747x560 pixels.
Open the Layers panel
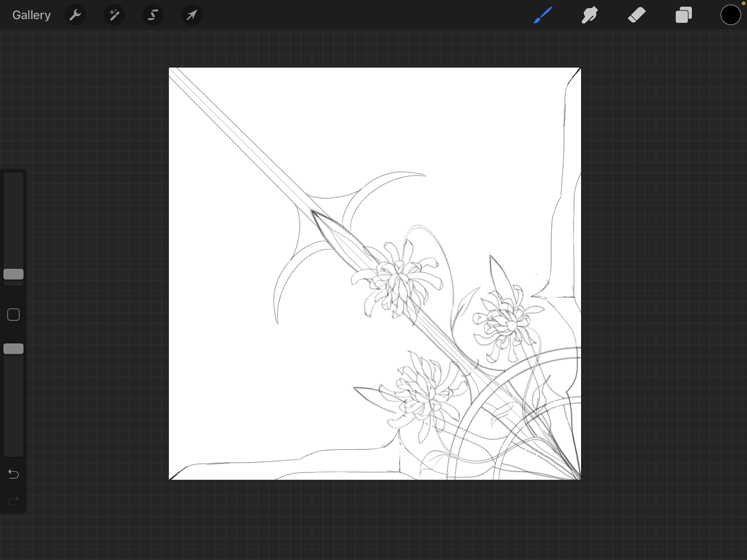point(684,15)
